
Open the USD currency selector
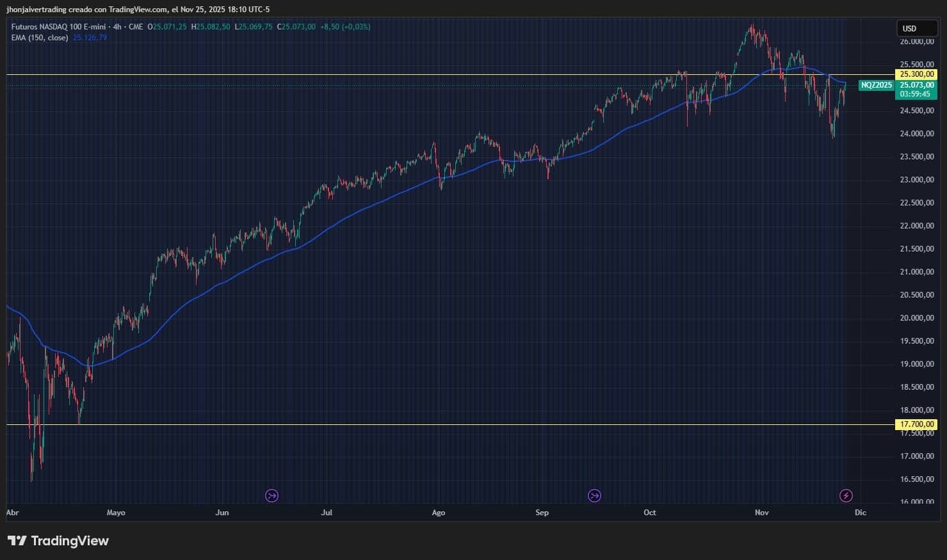(x=917, y=28)
